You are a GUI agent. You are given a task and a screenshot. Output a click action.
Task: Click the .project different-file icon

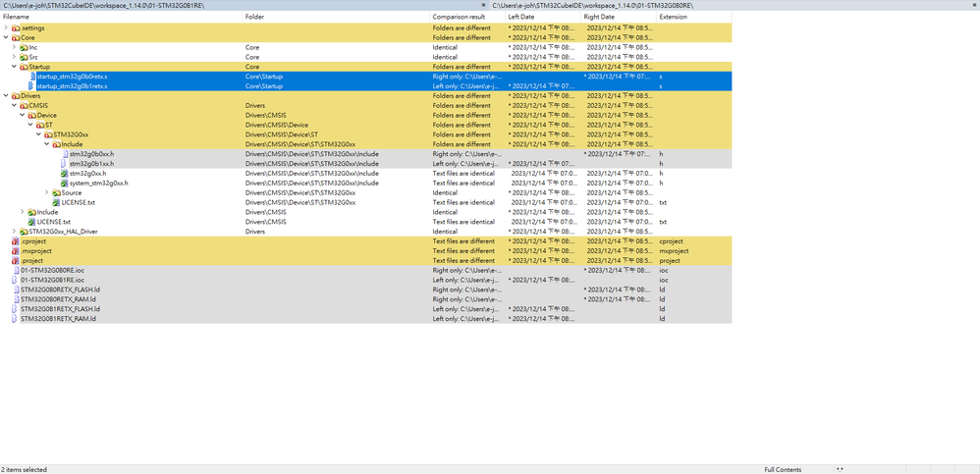click(16, 260)
